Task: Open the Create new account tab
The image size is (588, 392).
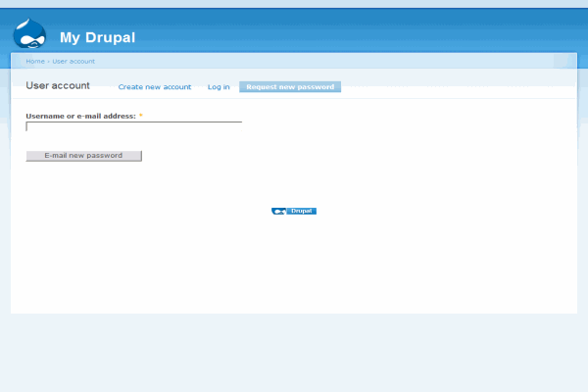Action: 155,87
